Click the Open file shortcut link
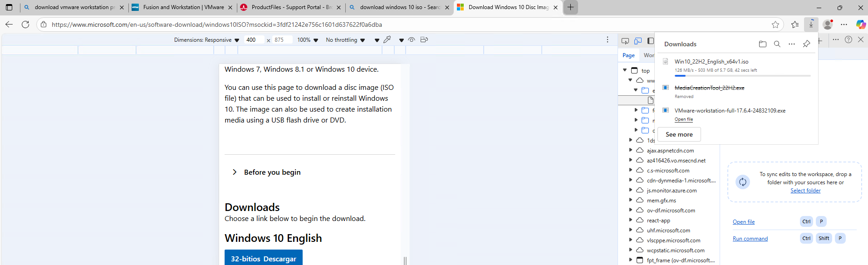Image resolution: width=868 pixels, height=265 pixels. tap(744, 222)
